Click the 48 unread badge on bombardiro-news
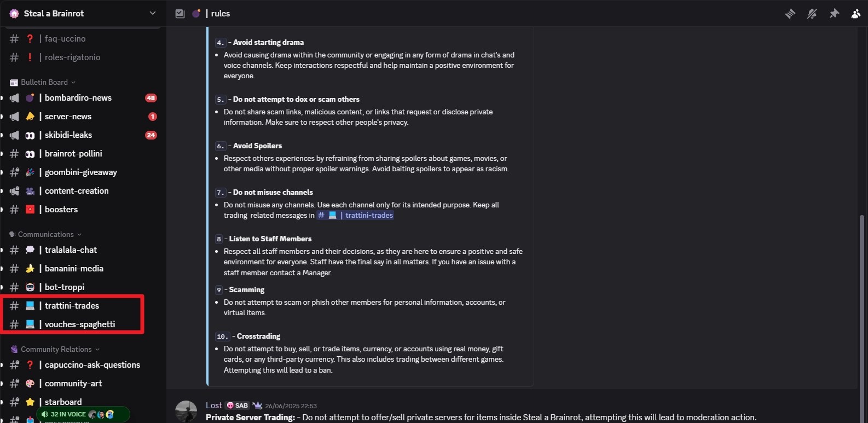868x423 pixels. pyautogui.click(x=151, y=98)
